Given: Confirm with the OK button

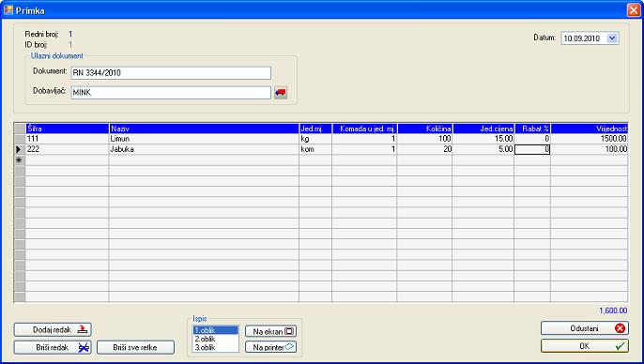Looking at the screenshot, I should [585, 346].
